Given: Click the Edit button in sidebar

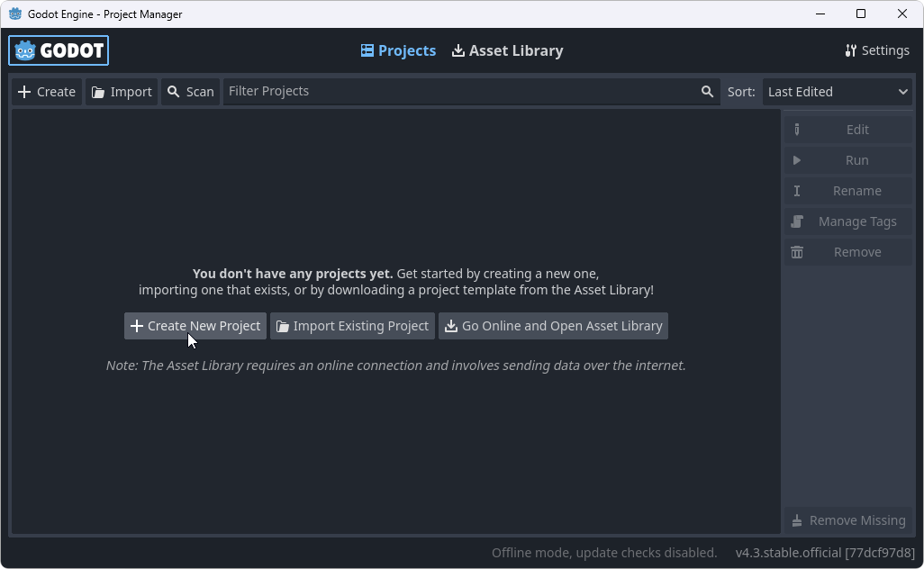Looking at the screenshot, I should pyautogui.click(x=847, y=130).
